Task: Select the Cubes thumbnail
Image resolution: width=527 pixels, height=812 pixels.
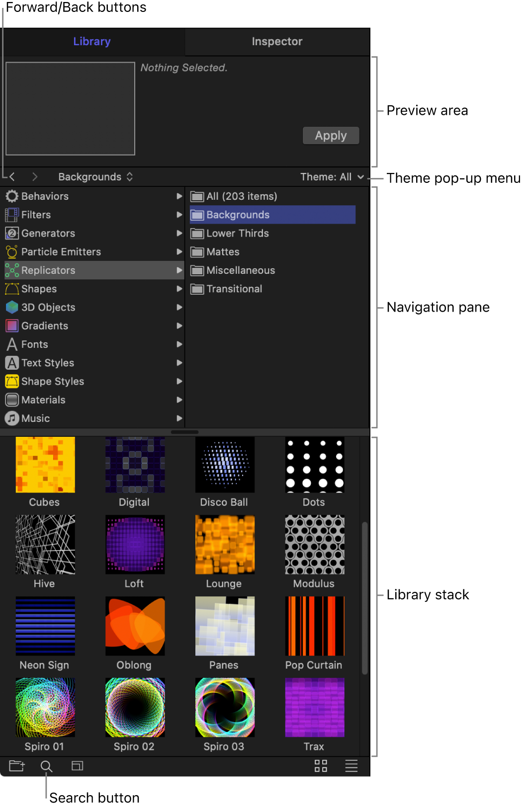Action: coord(45,465)
